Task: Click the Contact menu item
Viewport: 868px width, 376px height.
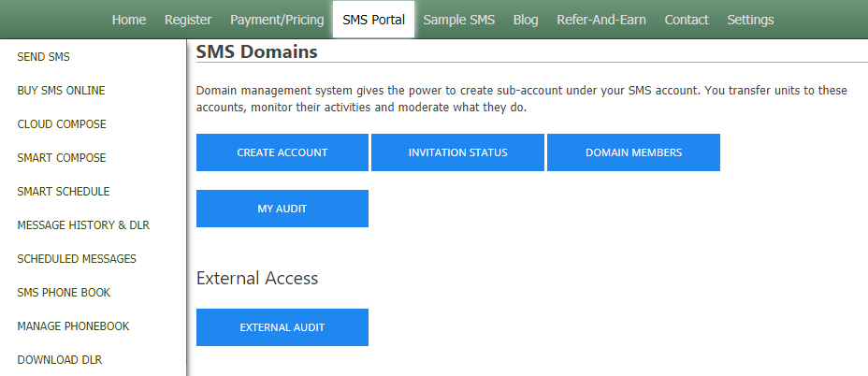Action: click(687, 20)
